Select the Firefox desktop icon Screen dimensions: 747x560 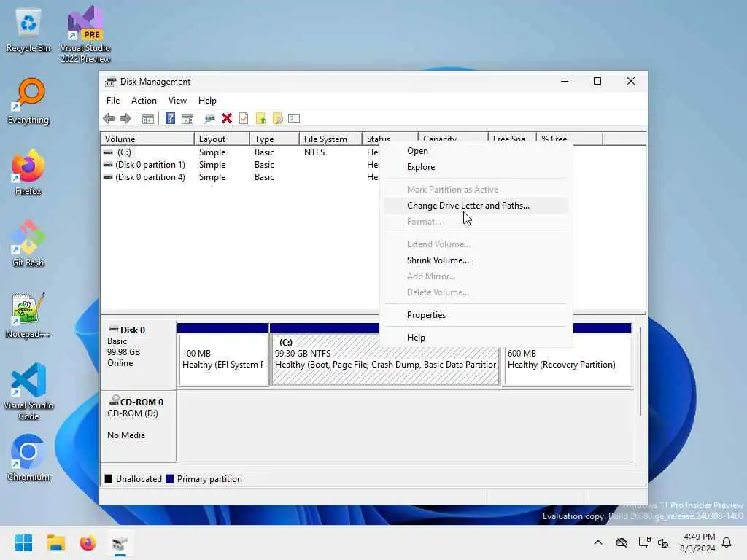[x=28, y=172]
